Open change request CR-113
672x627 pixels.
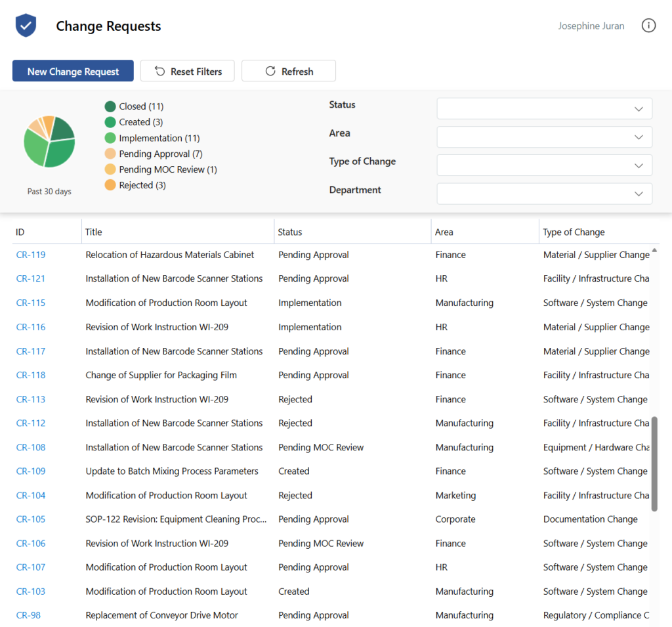31,399
